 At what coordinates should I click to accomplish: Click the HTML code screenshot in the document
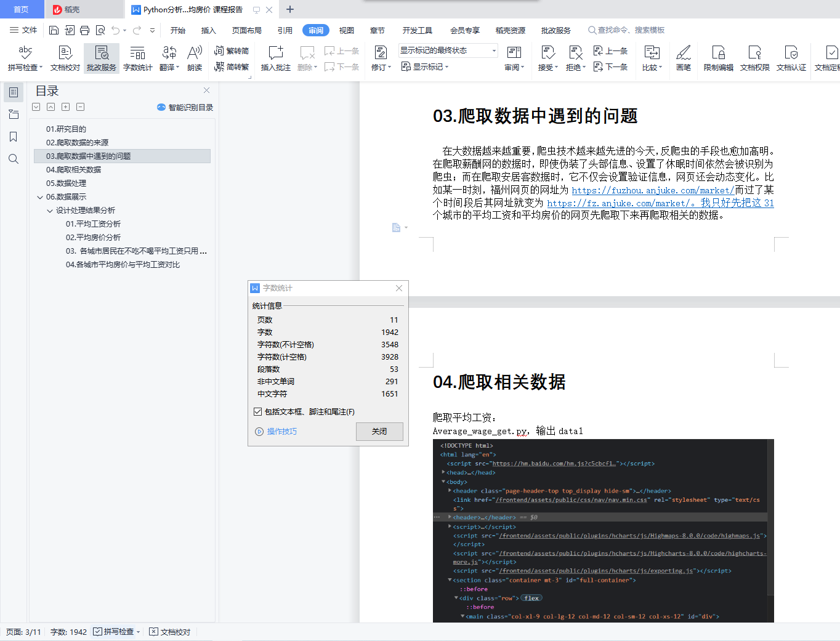coord(603,531)
